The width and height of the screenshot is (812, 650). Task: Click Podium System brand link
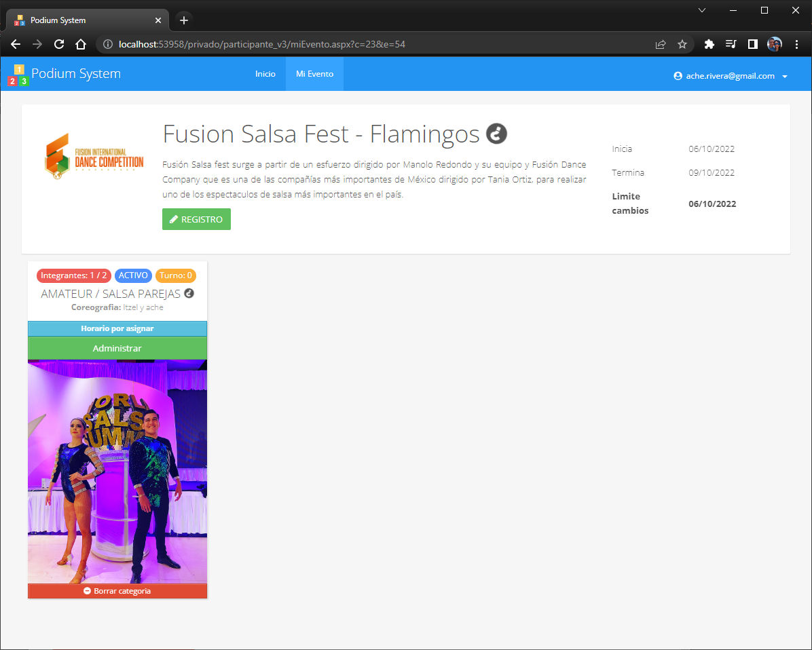tap(76, 74)
